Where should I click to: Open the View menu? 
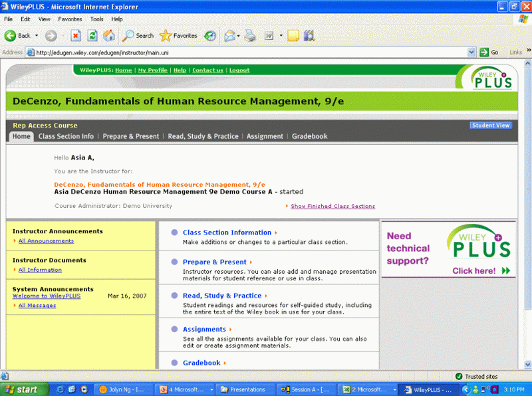tap(44, 19)
